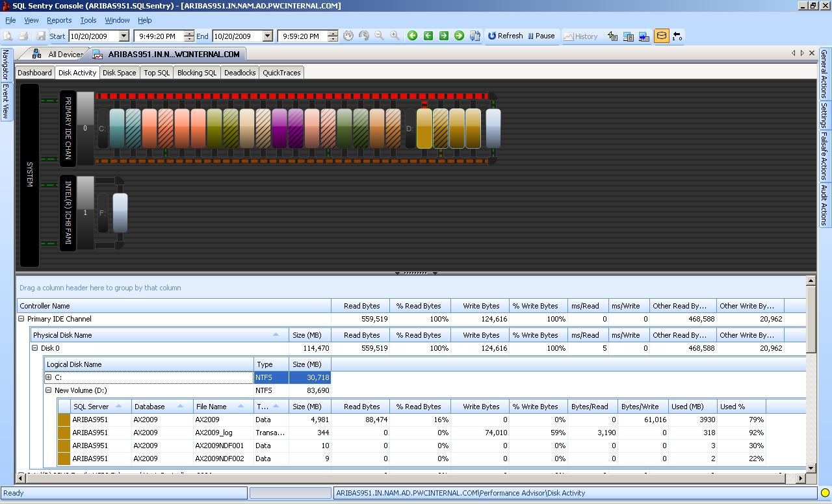Collapse the New Volume (D:) row
Screen dimensions: 832x504
[x=48, y=390]
